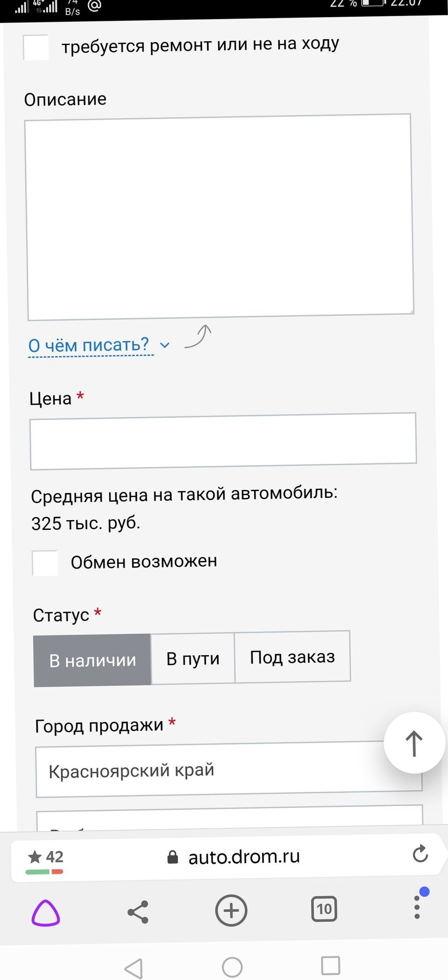Open the browser three-dot menu

(x=417, y=907)
